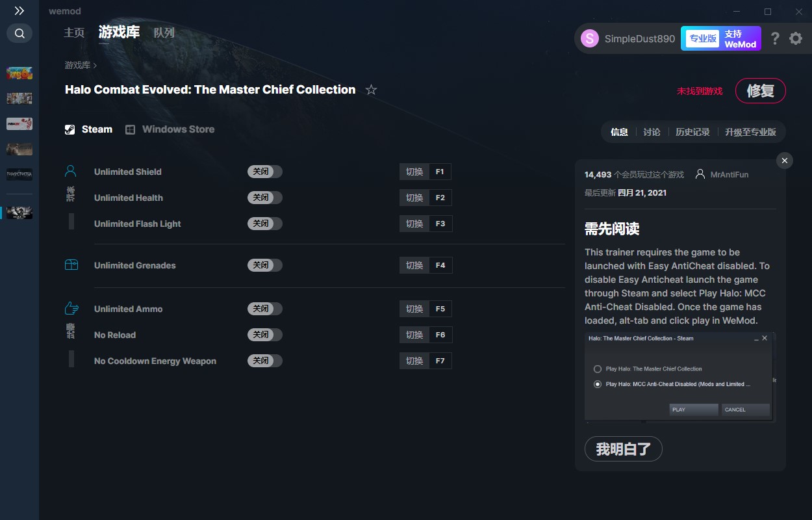Image resolution: width=812 pixels, height=520 pixels.
Task: Click the 14,493 members played count
Action: [598, 174]
